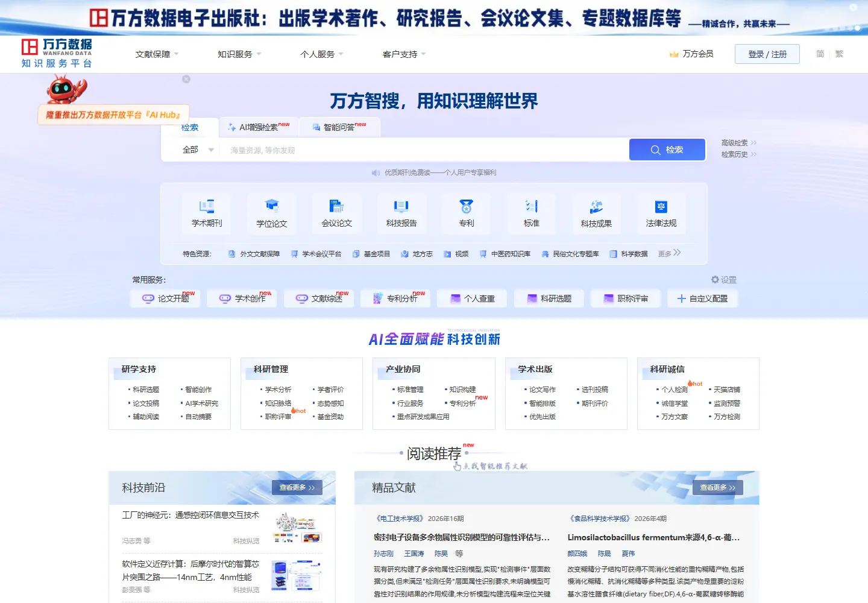The width and height of the screenshot is (868, 603).
Task: Open the 外文文献保障 resource icon
Action: 232,254
